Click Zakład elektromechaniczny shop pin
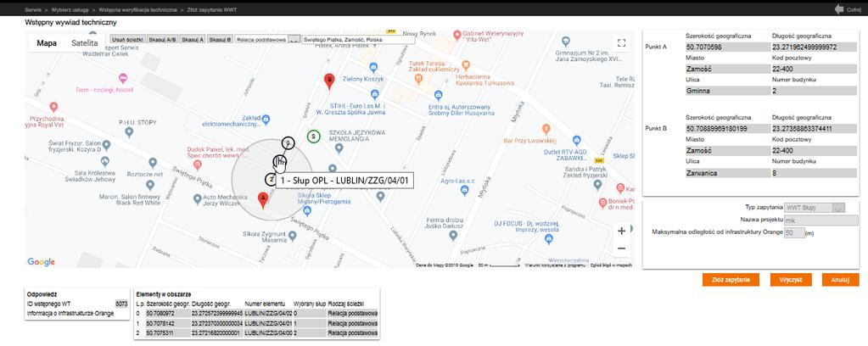 (266, 119)
